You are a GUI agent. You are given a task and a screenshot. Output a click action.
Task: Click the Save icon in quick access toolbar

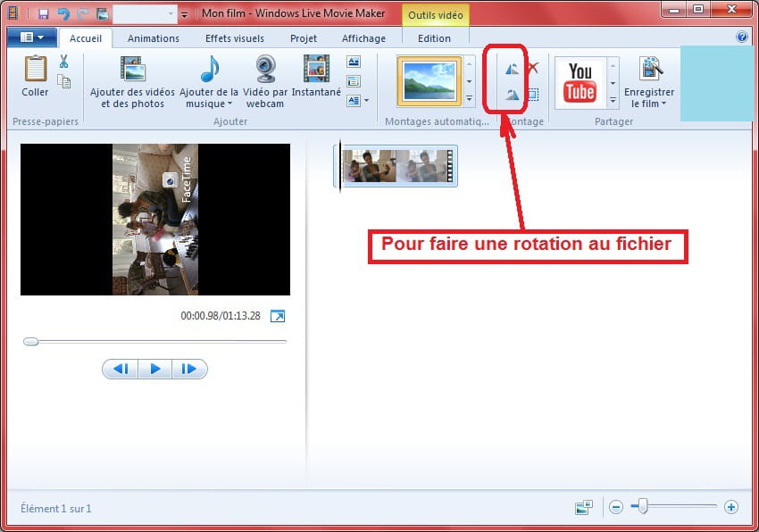coord(44,13)
